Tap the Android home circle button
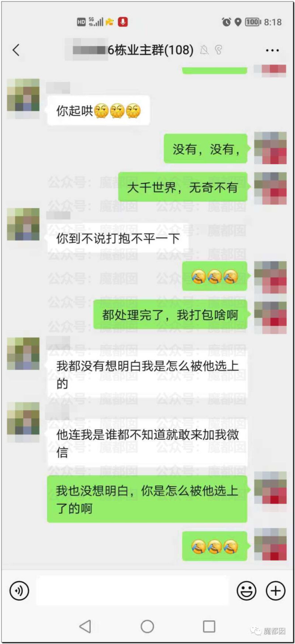This screenshot has width=295, height=644. (x=147, y=627)
